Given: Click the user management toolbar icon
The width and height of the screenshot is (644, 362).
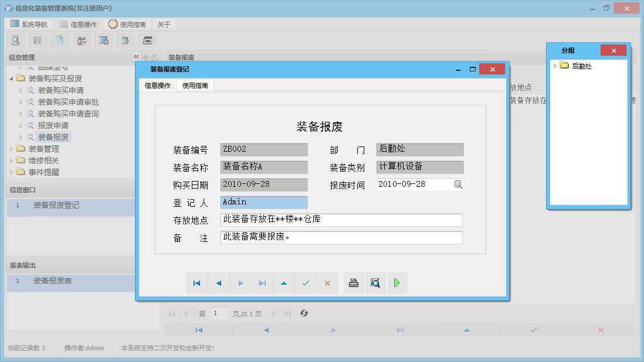Looking at the screenshot, I should point(82,40).
